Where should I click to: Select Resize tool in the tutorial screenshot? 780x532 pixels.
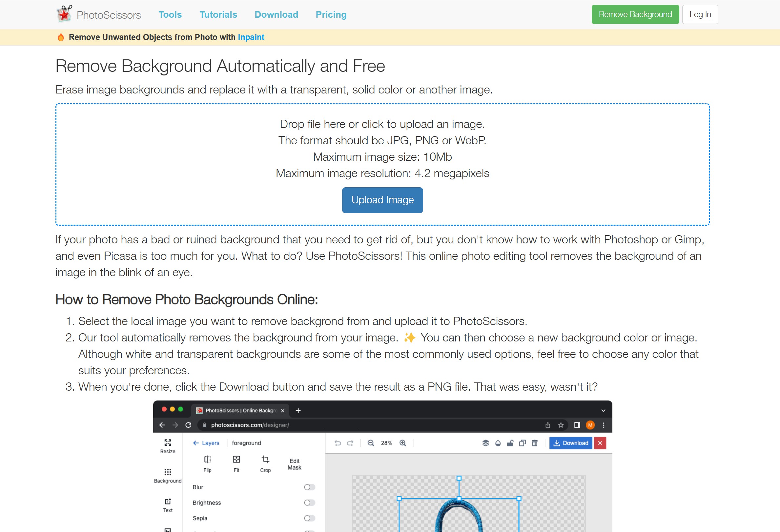168,446
